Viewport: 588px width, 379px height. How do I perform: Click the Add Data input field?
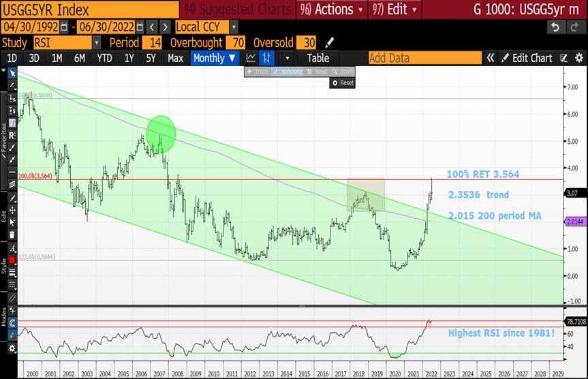click(425, 58)
